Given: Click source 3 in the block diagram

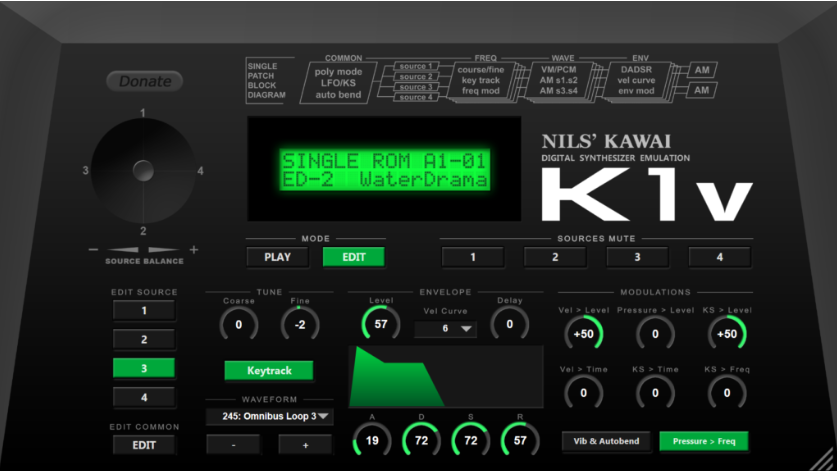Looking at the screenshot, I should [416, 87].
